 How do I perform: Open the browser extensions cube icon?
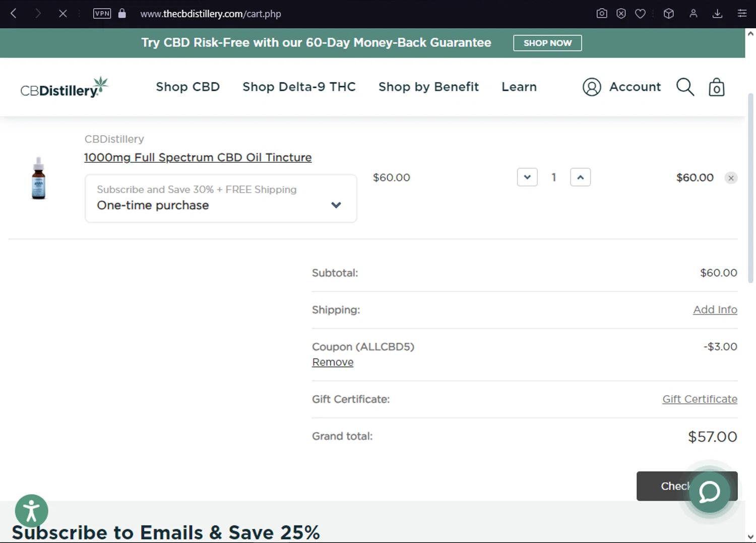click(x=669, y=14)
